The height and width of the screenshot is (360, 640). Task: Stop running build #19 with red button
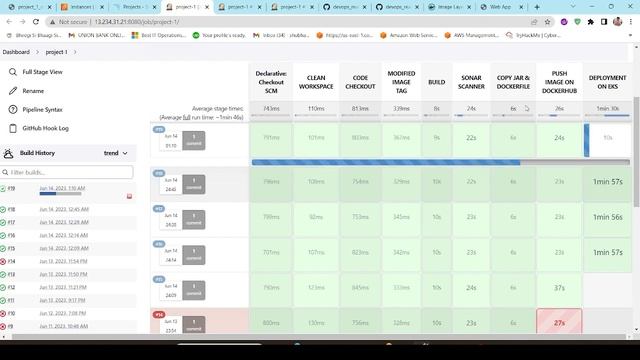tap(129, 196)
